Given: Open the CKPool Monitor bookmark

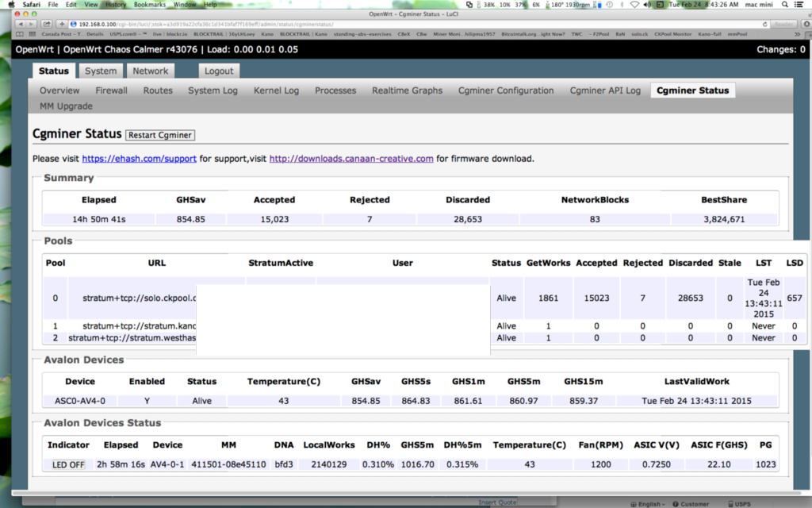Looking at the screenshot, I should pyautogui.click(x=672, y=34).
